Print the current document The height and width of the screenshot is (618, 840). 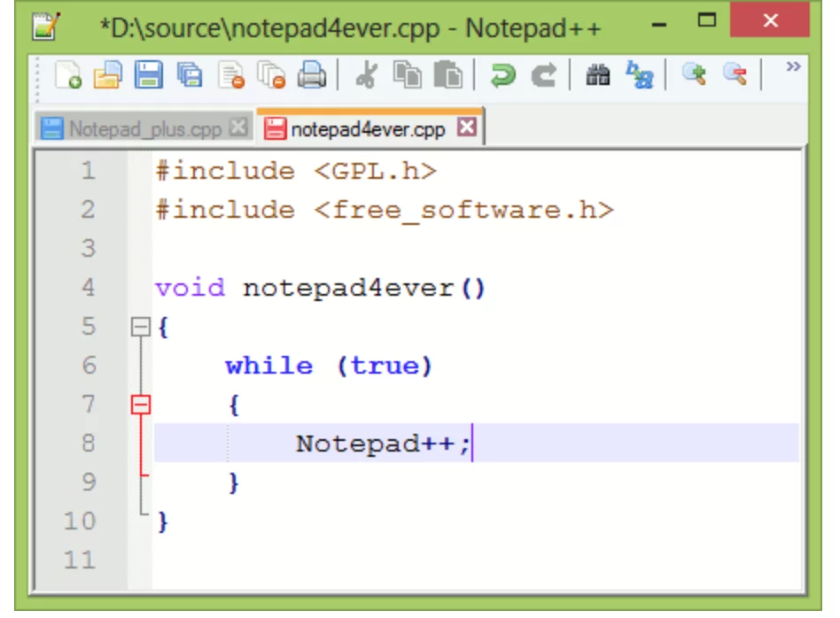(x=312, y=75)
